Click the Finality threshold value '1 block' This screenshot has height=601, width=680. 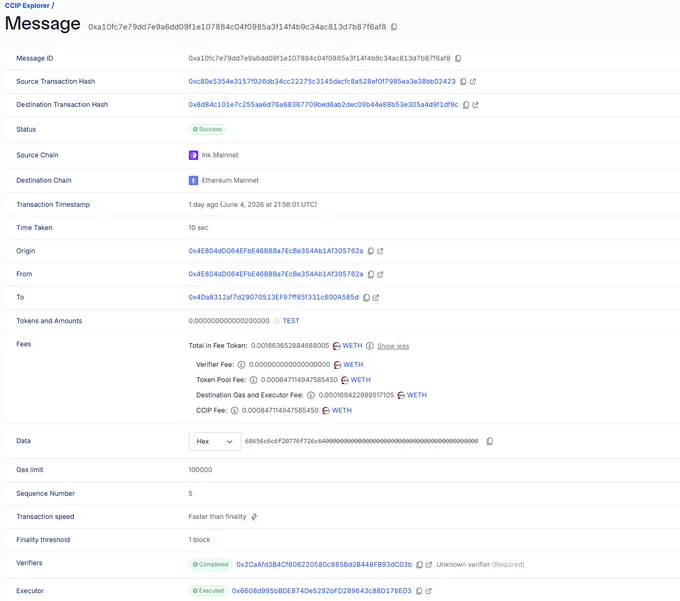tap(199, 540)
